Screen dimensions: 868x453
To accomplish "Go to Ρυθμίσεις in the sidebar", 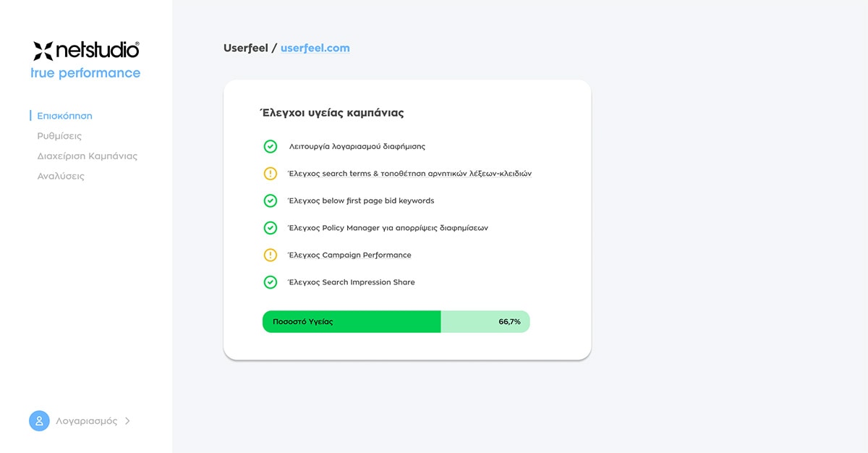I will (x=59, y=136).
